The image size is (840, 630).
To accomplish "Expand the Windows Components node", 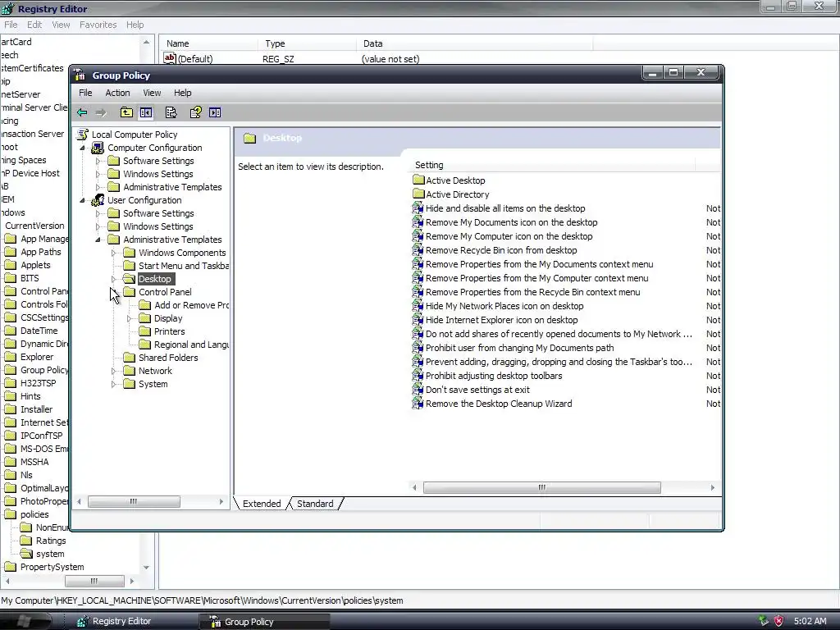I will pos(113,253).
